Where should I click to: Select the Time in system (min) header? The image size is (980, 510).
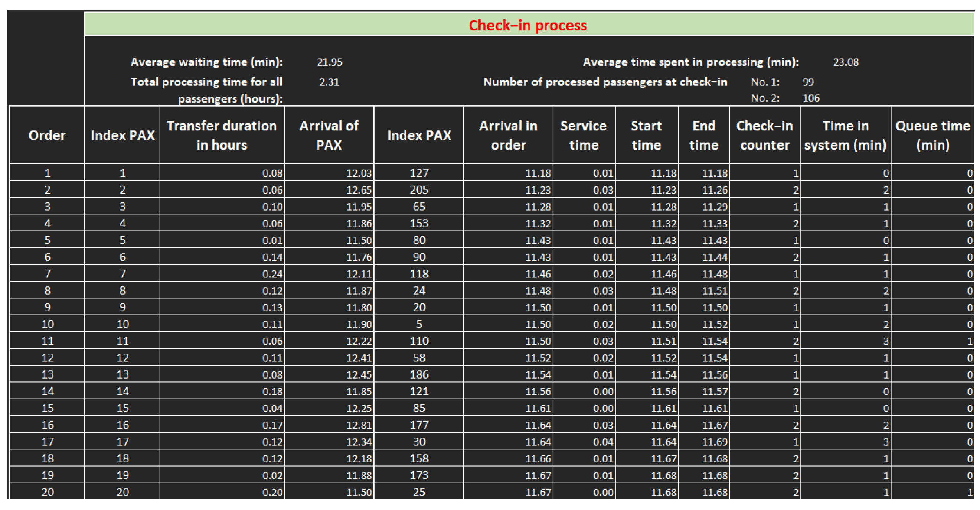point(845,135)
